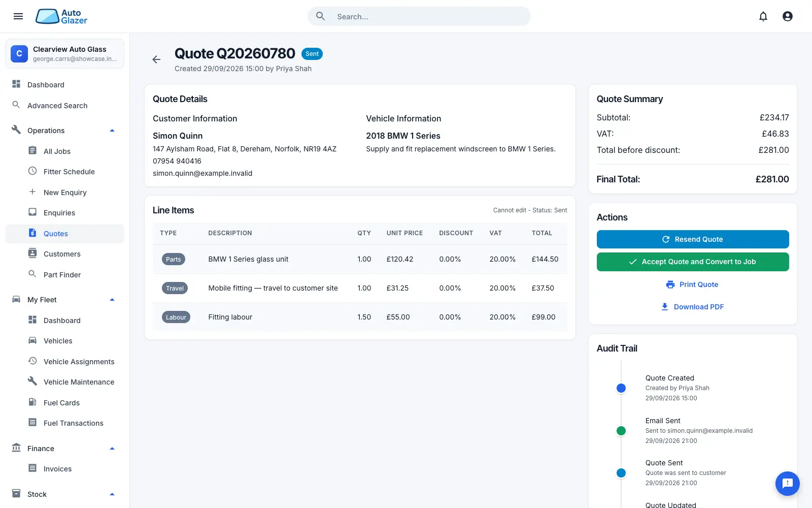This screenshot has width=812, height=508.
Task: Click the New Enquiry plus icon
Action: pyautogui.click(x=32, y=192)
